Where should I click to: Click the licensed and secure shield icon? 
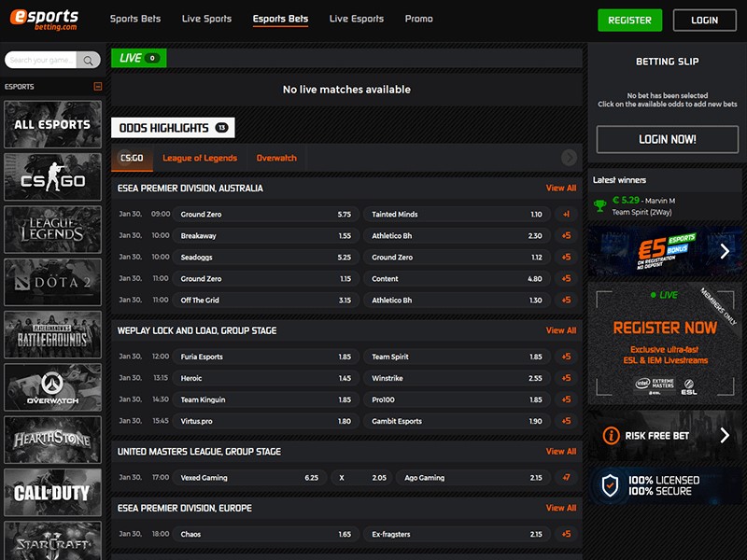coord(610,485)
